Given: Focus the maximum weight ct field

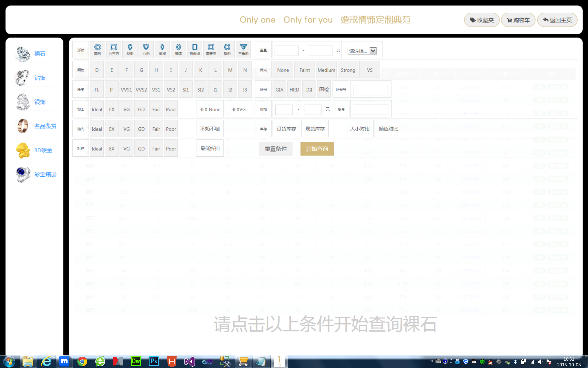Looking at the screenshot, I should click(x=320, y=51).
